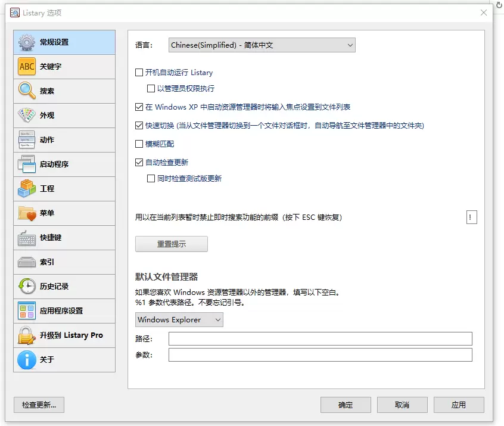Screen dimensions: 504x426
Task: Click 取消 to cancel changes
Action: [402, 405]
